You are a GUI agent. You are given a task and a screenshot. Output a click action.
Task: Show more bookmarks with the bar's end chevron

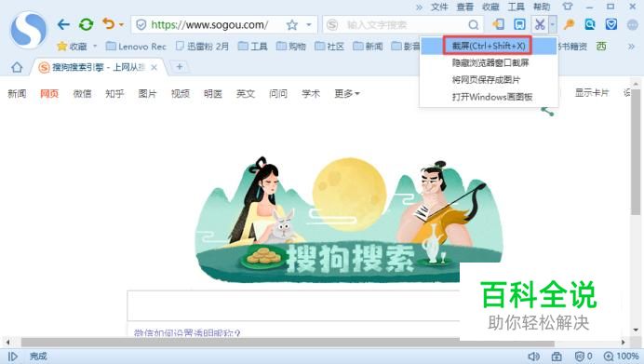click(631, 47)
